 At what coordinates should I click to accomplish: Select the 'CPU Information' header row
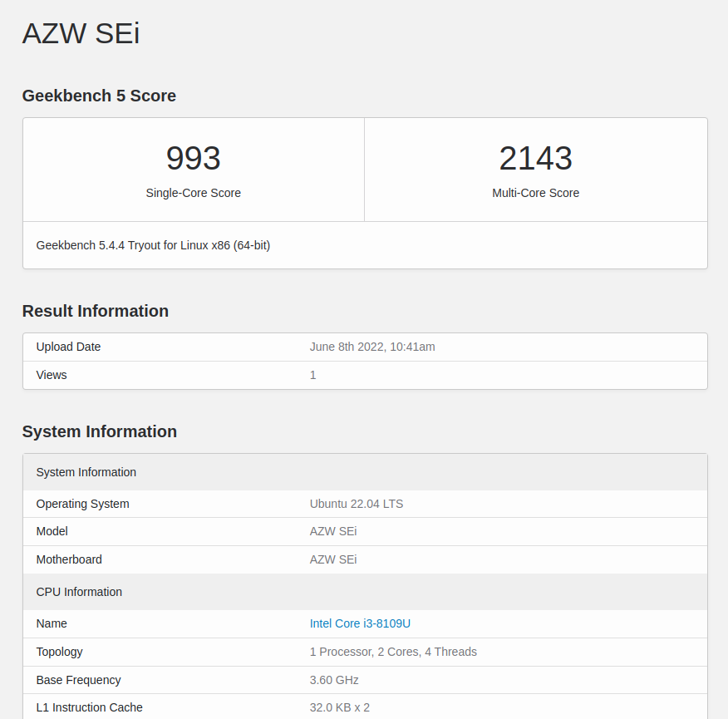365,592
